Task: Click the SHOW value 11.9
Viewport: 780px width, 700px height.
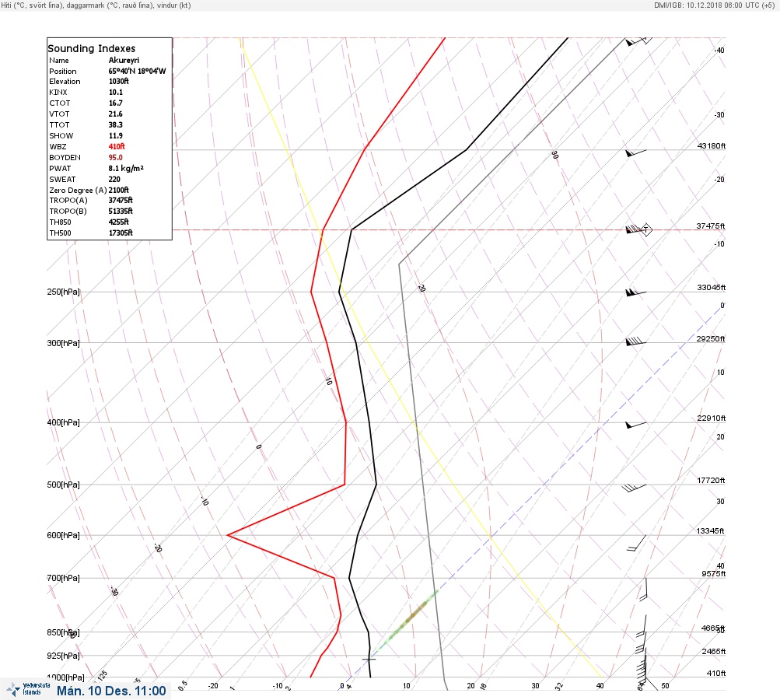Action: [x=115, y=136]
